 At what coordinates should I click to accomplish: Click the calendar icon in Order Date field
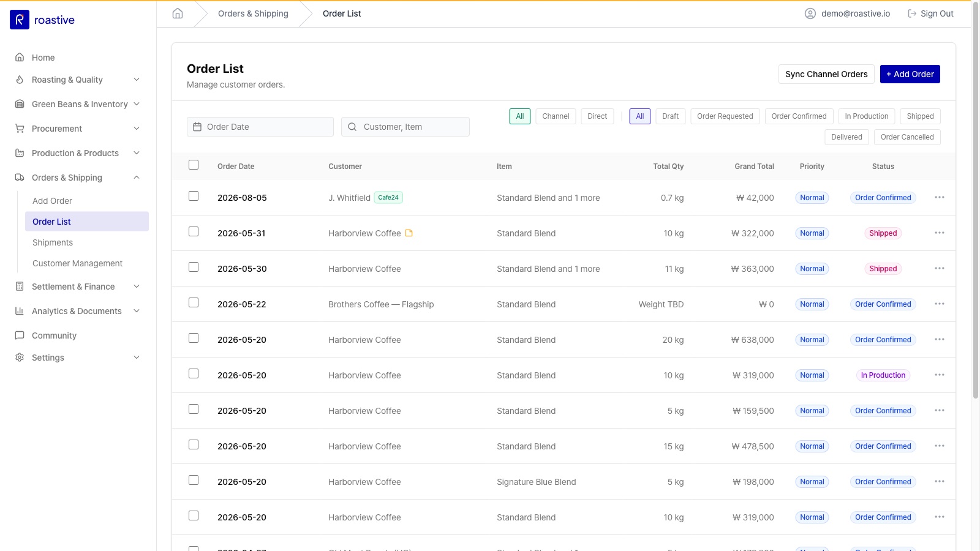197,127
